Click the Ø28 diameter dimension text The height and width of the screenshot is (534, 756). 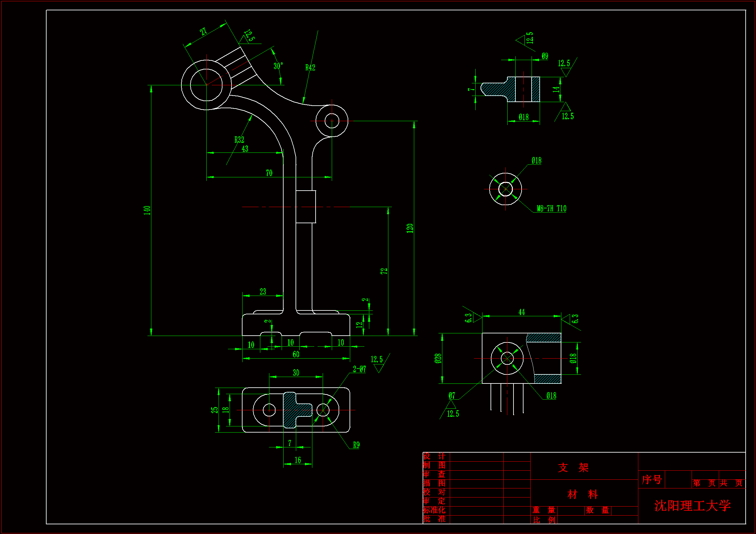[437, 358]
